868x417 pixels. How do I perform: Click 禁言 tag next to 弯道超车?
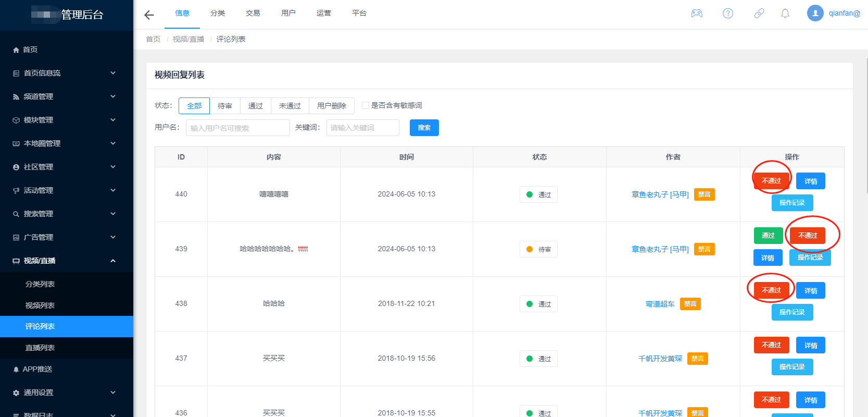click(x=690, y=304)
